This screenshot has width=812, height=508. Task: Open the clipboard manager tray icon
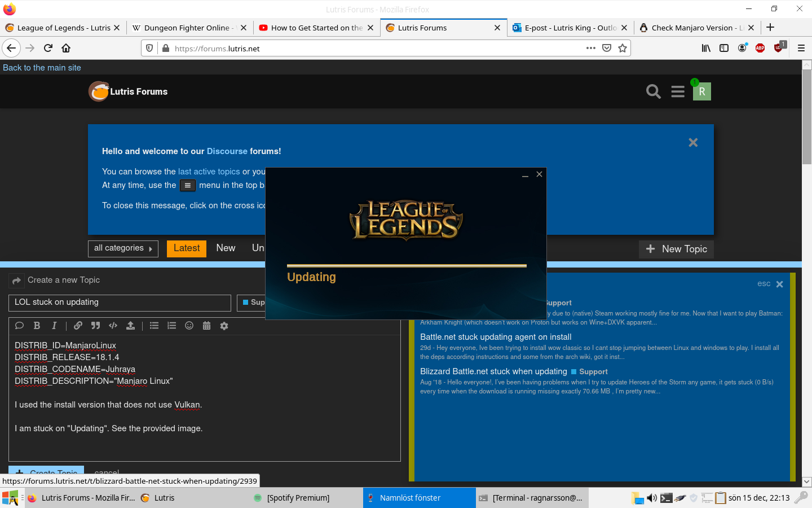(720, 498)
